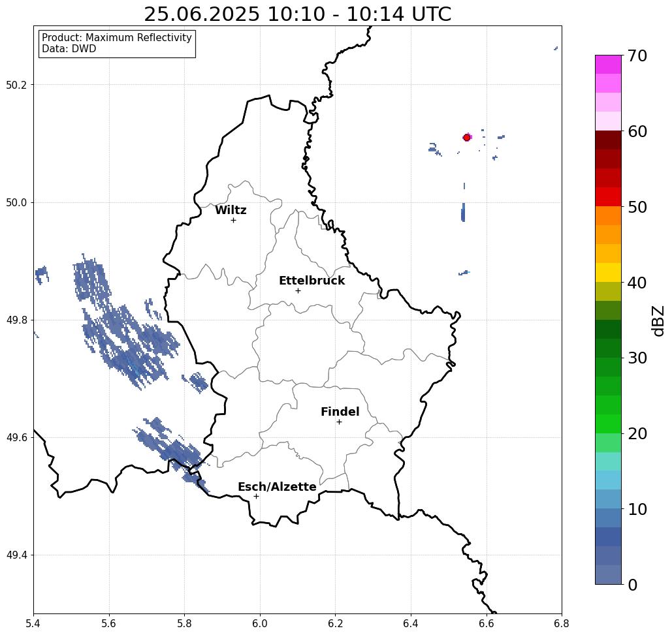The image size is (672, 635).
Task: Click longitude tick label 6.8
Action: [562, 623]
